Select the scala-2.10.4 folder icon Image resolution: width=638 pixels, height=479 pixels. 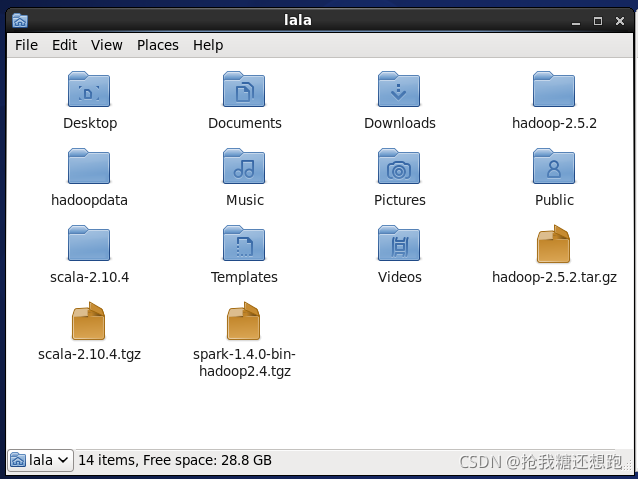(x=89, y=243)
